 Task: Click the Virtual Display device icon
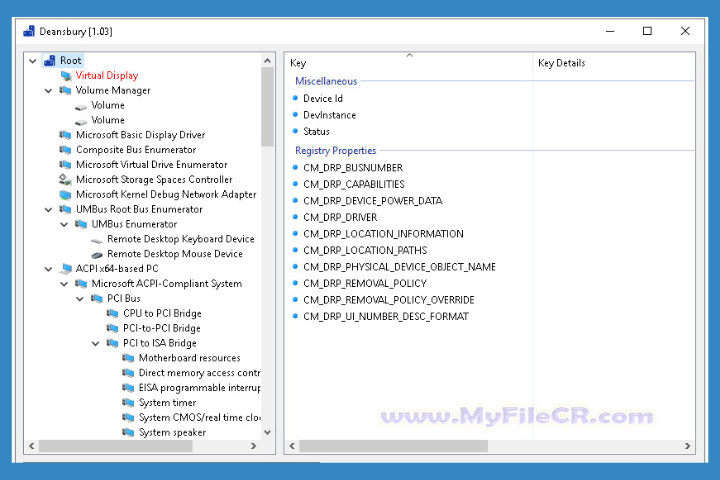[x=66, y=76]
